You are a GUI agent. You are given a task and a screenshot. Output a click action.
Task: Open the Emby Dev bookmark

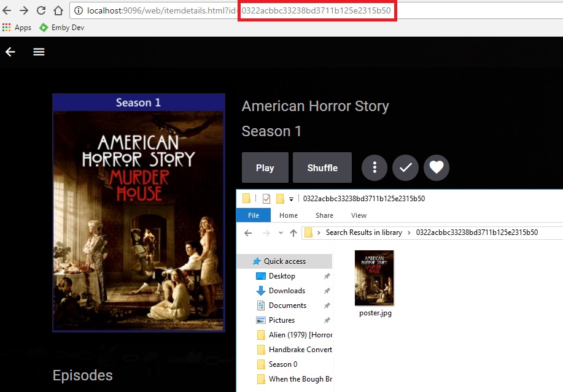[61, 28]
